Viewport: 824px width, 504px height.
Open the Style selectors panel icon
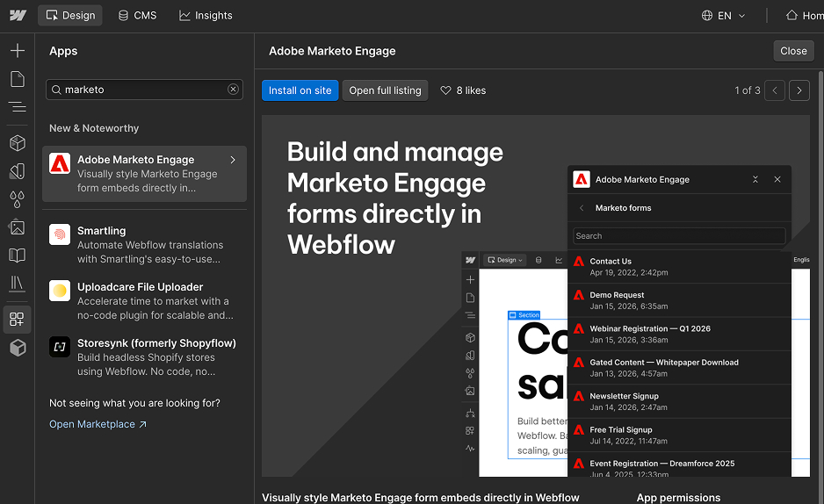[x=18, y=171]
